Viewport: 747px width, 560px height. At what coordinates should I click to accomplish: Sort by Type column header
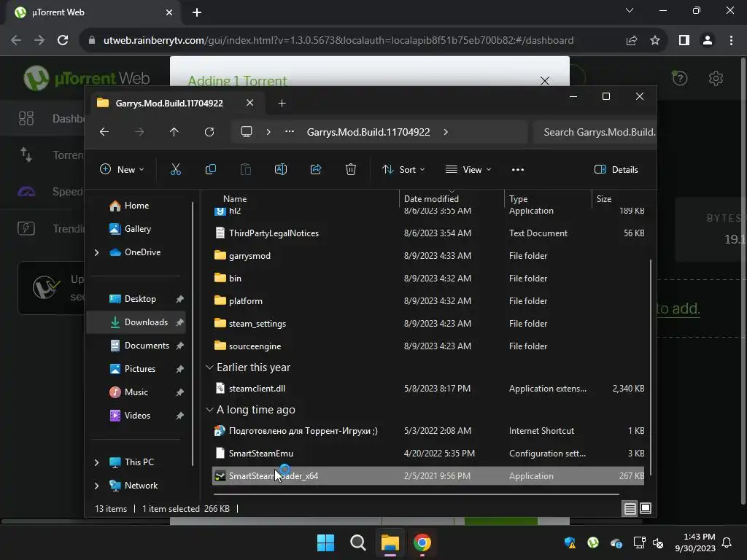(519, 198)
